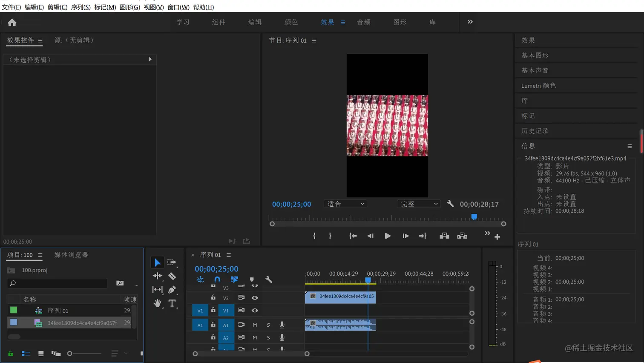Solo audio track A1

click(268, 325)
